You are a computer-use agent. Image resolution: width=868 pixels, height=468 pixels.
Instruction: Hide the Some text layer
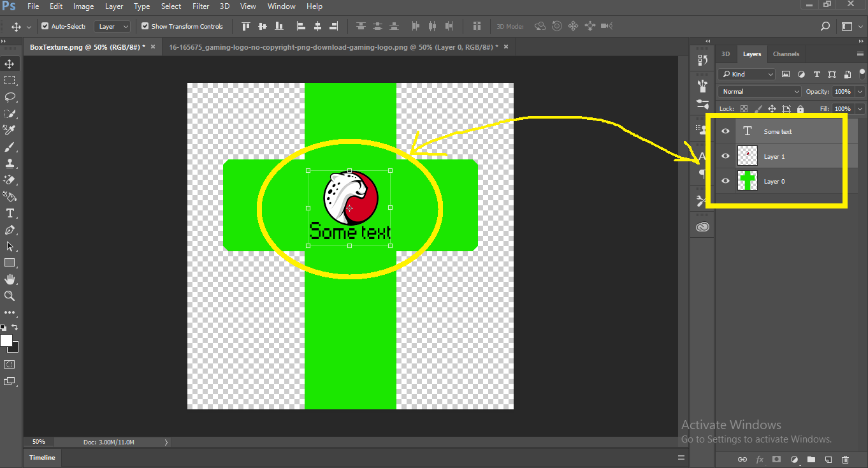coord(725,131)
